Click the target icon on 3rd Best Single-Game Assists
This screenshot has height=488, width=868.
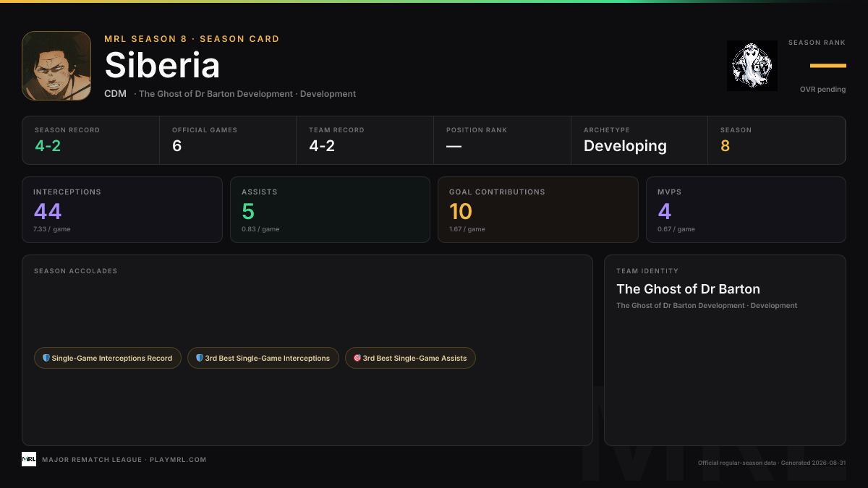pyautogui.click(x=357, y=358)
